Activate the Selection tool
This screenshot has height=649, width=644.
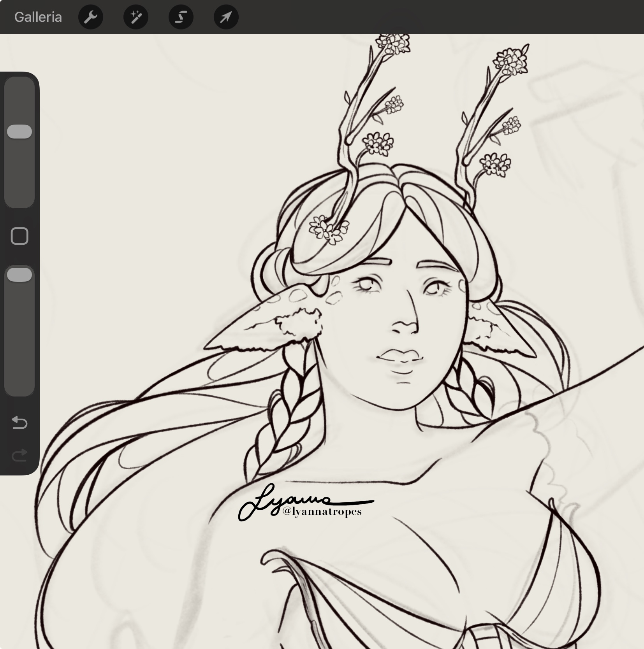pos(181,17)
